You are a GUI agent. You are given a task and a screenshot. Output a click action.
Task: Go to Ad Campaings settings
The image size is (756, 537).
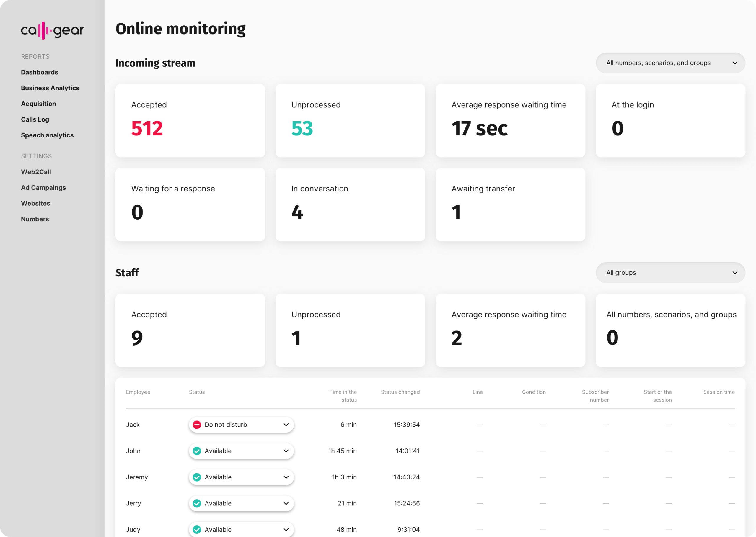tap(43, 187)
